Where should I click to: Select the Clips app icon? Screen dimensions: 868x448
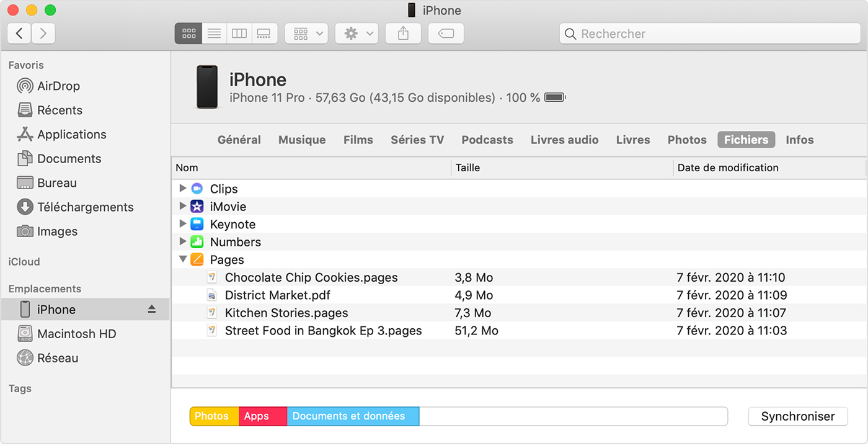(x=197, y=189)
